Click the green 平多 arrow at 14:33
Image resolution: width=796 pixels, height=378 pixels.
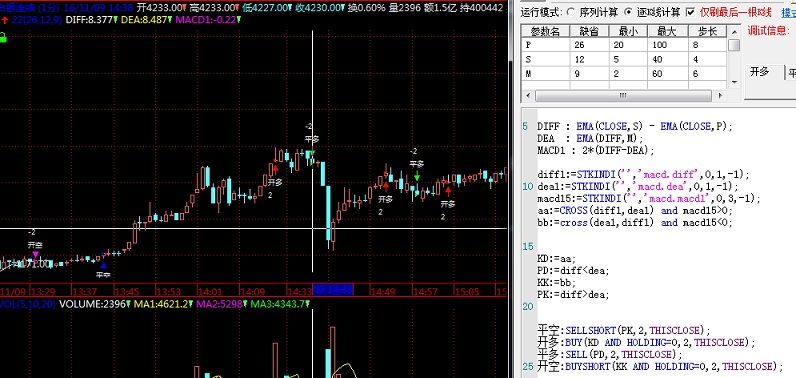[311, 153]
